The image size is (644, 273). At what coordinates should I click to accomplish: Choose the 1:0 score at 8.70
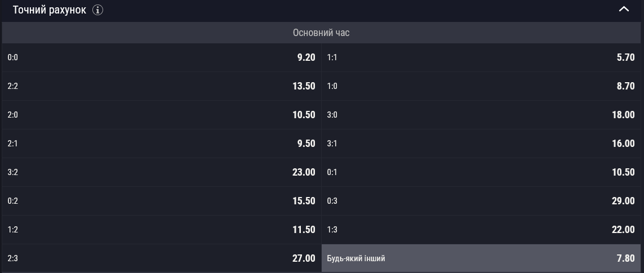(x=481, y=86)
